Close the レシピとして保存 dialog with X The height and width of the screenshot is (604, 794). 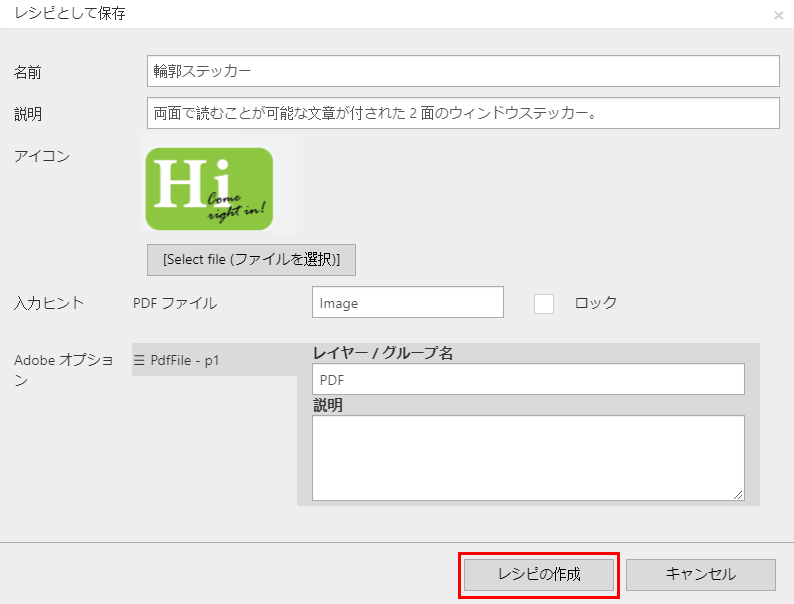(x=778, y=16)
